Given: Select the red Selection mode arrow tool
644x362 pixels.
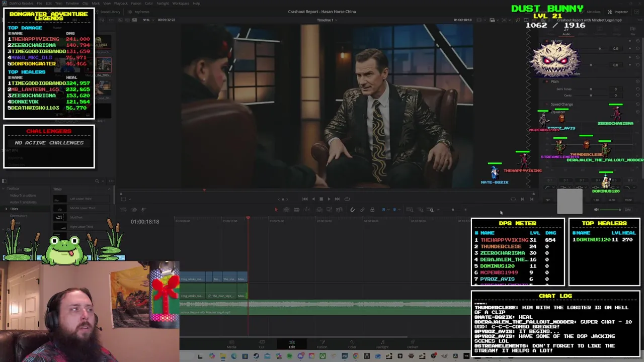Looking at the screenshot, I should click(276, 210).
